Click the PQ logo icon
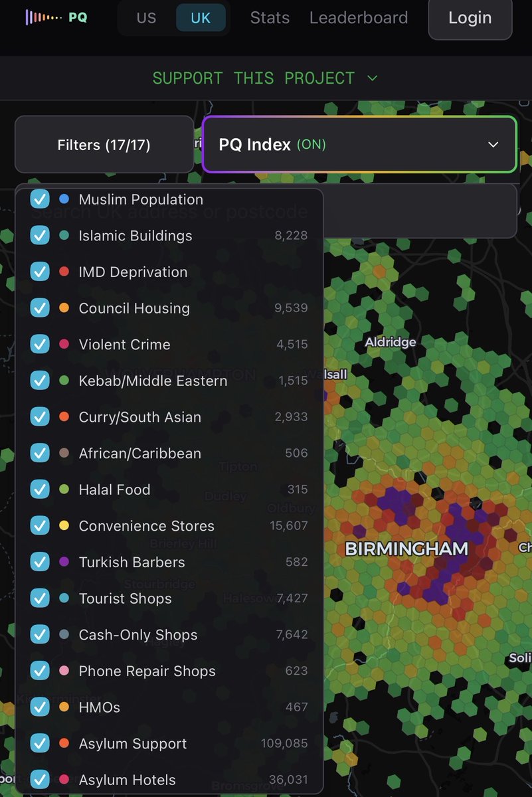This screenshot has height=797, width=532. 56,17
